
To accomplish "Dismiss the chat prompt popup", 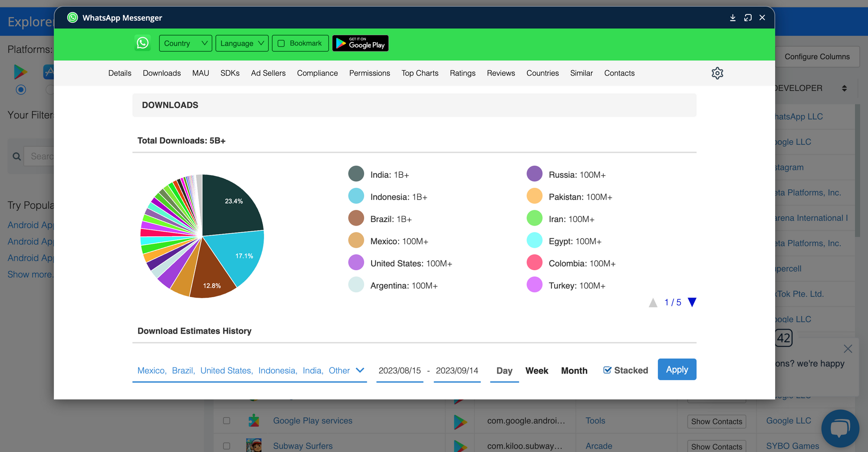I will coord(848,349).
